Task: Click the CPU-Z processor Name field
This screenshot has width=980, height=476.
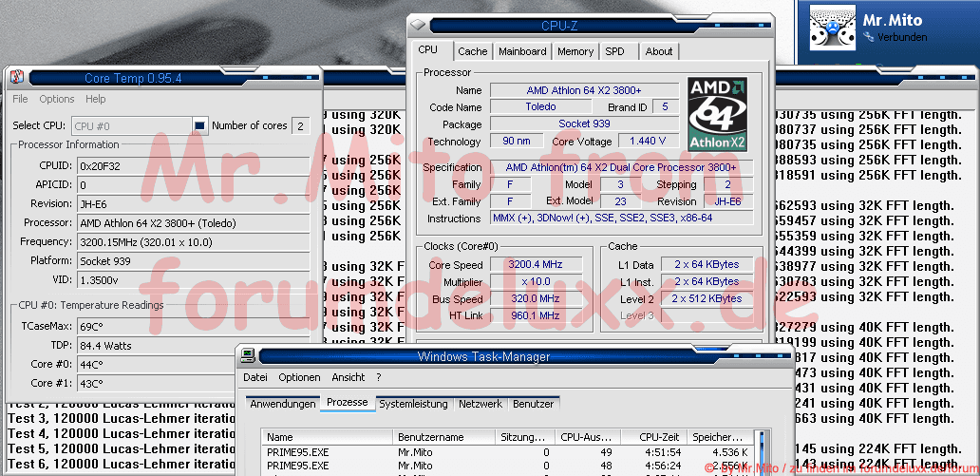Action: (x=584, y=90)
